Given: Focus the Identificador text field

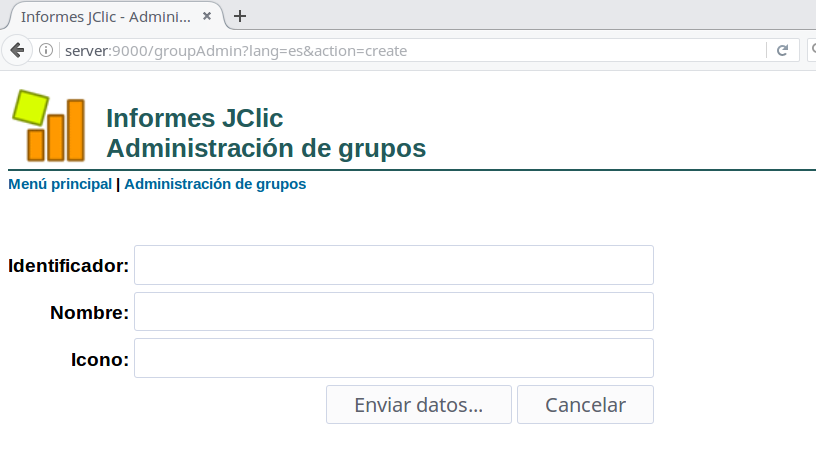Looking at the screenshot, I should (393, 265).
